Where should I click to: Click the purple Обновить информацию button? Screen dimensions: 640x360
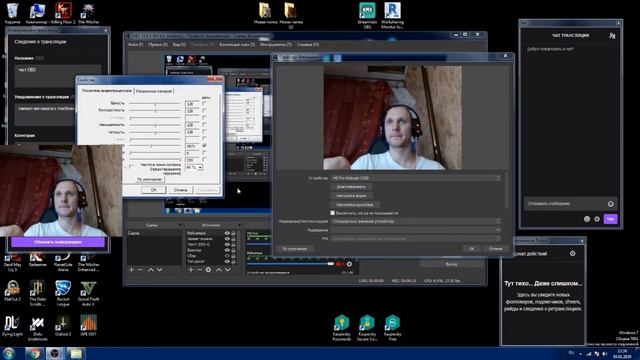(58, 242)
